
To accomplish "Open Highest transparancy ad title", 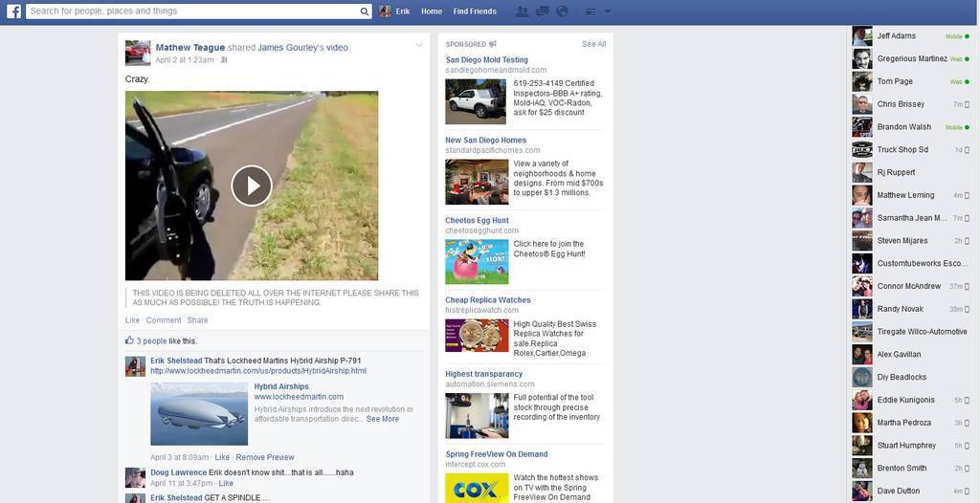I will pos(483,374).
